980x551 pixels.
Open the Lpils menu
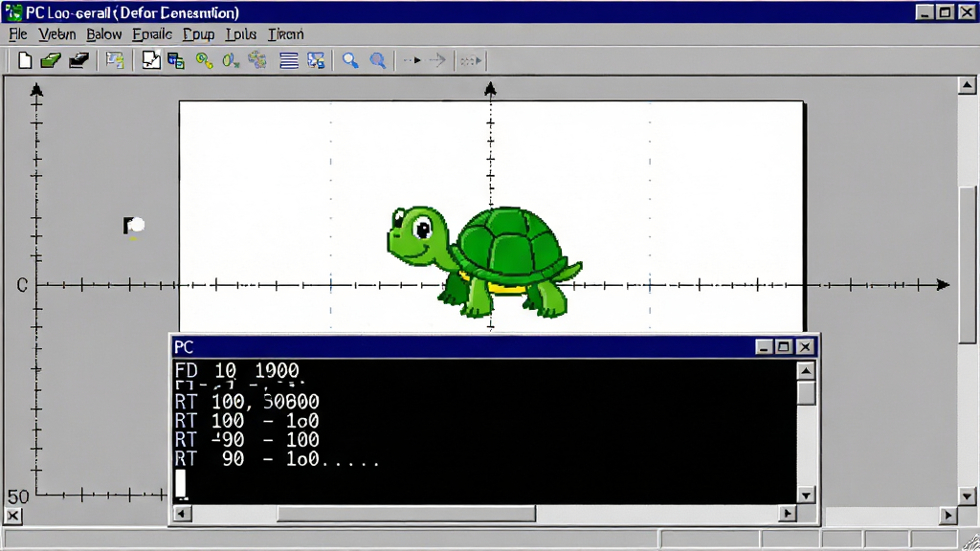(241, 34)
